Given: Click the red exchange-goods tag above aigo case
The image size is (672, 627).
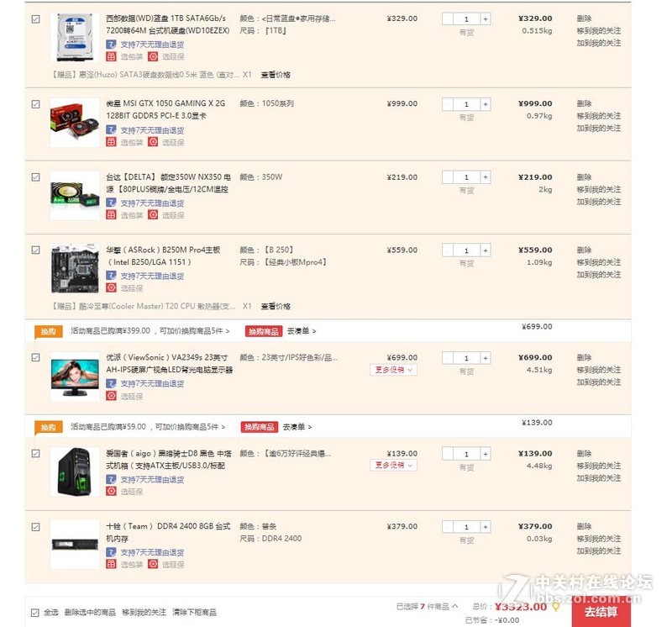Looking at the screenshot, I should click(x=260, y=427).
